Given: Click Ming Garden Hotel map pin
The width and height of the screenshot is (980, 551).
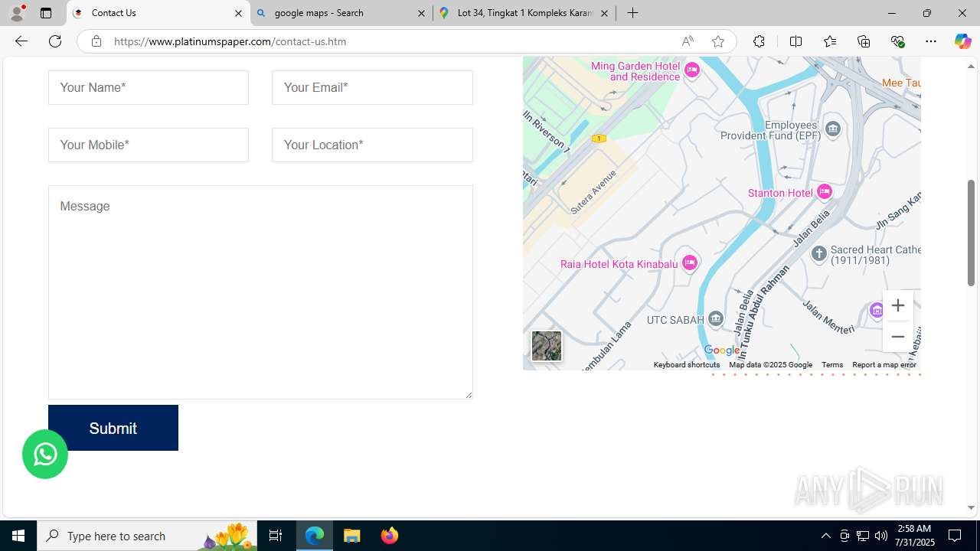Looking at the screenshot, I should [692, 70].
